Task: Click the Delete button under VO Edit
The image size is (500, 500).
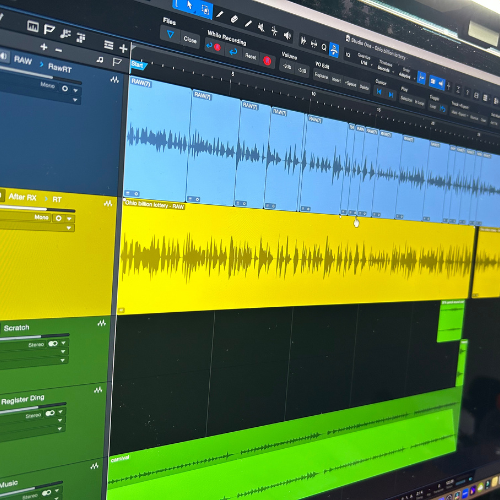Action: [x=364, y=88]
